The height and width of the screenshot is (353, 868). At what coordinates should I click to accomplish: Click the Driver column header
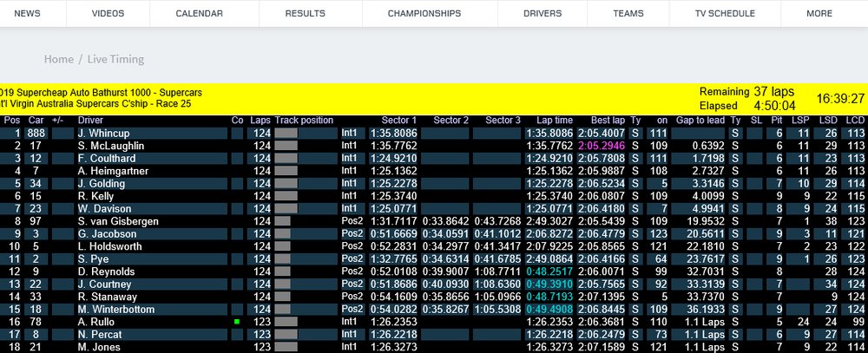pyautogui.click(x=90, y=121)
